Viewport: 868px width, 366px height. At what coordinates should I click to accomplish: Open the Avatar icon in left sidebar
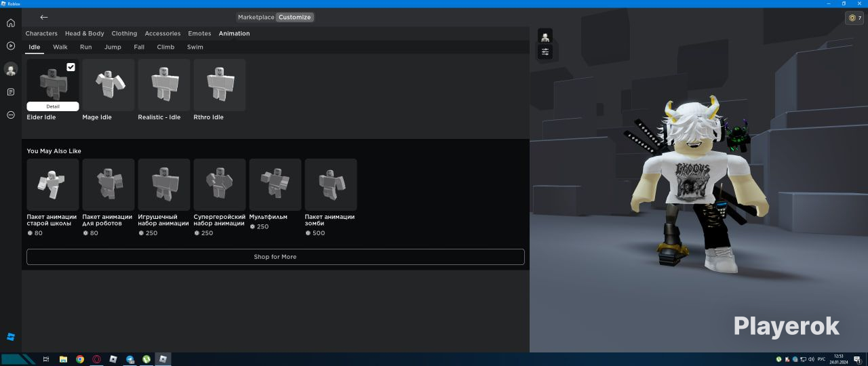(10, 69)
